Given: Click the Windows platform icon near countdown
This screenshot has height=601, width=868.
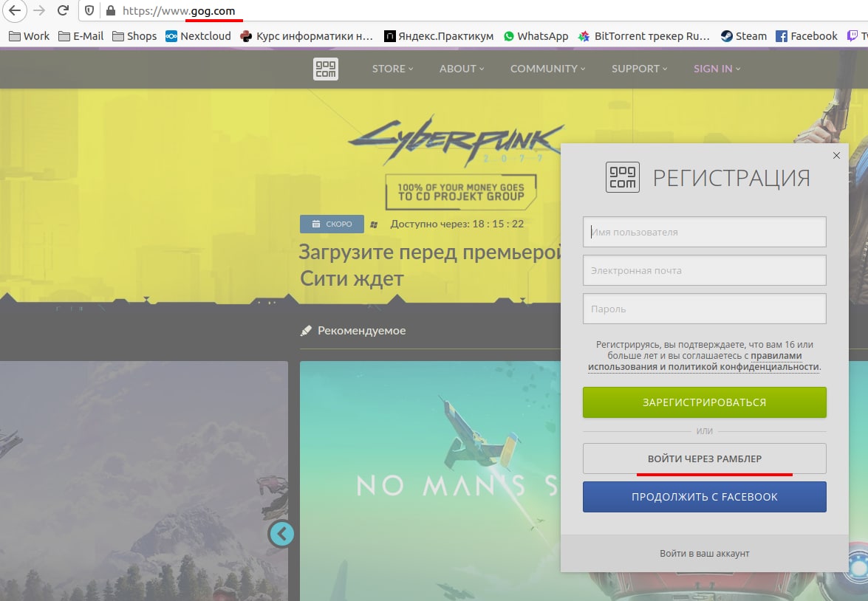Looking at the screenshot, I should coord(374,224).
